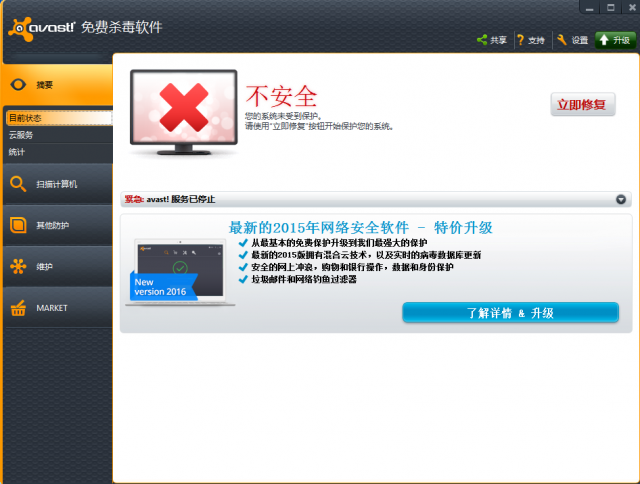Click the 免费杀毒软件 title text
Viewport: 640px width, 484px height.
122,27
